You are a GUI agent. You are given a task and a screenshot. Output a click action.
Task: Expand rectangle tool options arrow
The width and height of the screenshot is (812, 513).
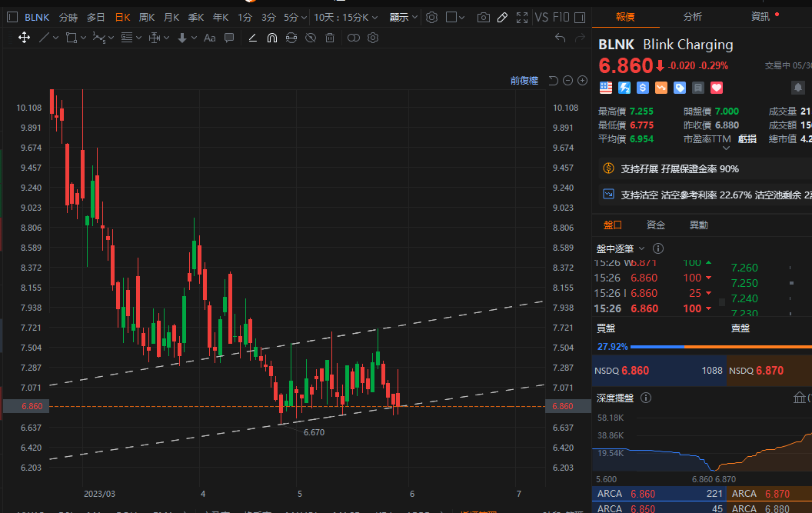[x=83, y=38]
